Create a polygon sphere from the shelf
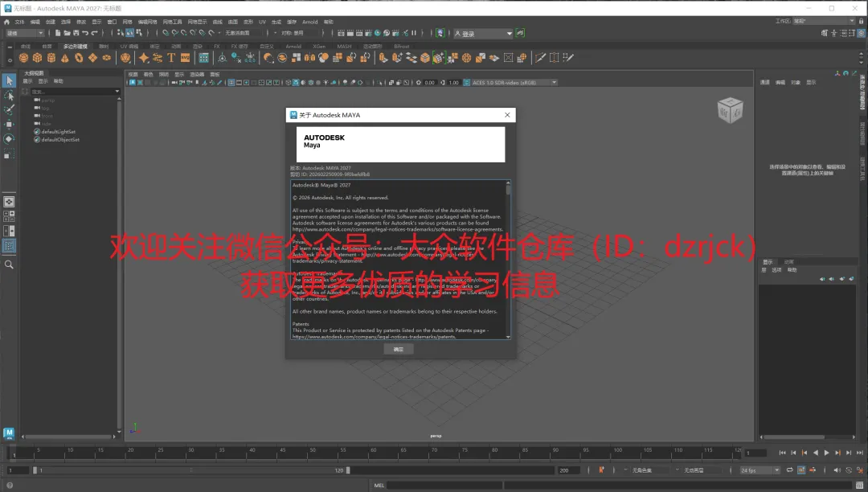This screenshot has height=492, width=868. (x=23, y=58)
